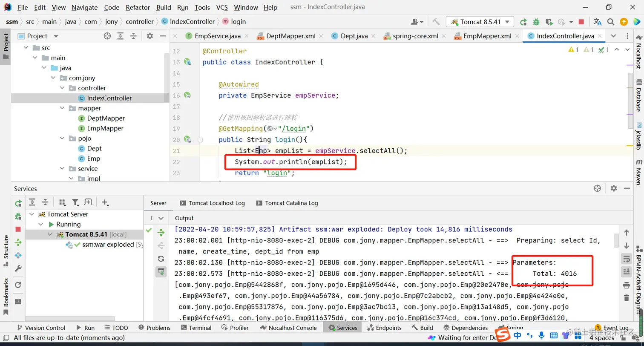The height and width of the screenshot is (346, 644).
Task: Open the Endpoints tool window
Action: pyautogui.click(x=384, y=328)
